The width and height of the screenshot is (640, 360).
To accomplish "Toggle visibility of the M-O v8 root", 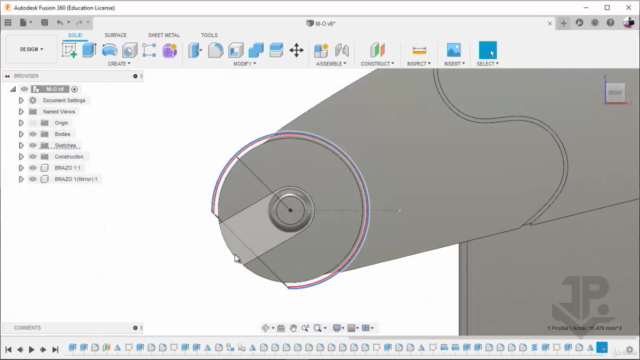I will click(x=24, y=89).
